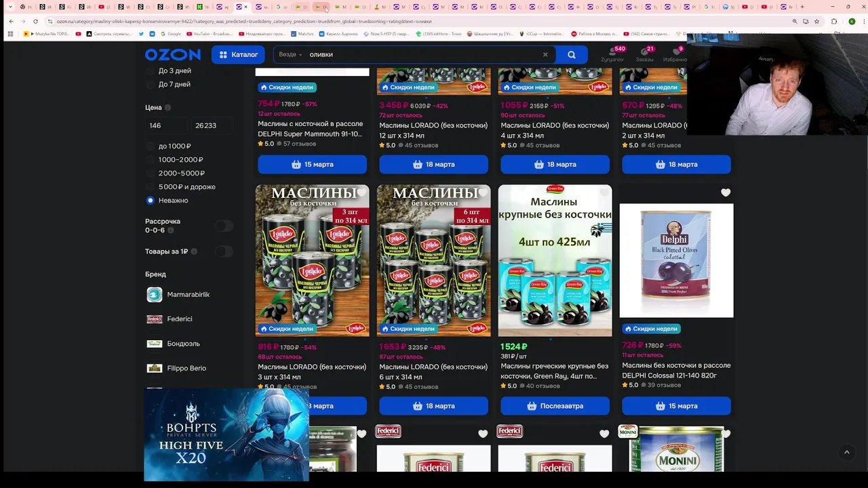The height and width of the screenshot is (488, 868).
Task: Add LORADO 4 шт х 314 мл to cart
Action: click(555, 164)
